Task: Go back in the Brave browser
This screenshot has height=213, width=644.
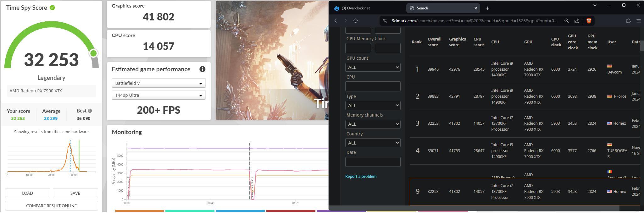Action: 336,21
